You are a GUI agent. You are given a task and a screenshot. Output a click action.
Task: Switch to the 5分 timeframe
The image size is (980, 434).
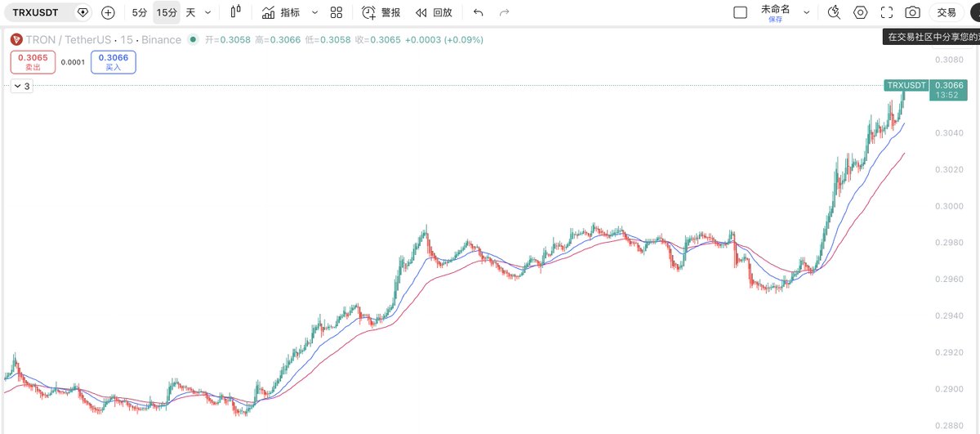point(140,13)
